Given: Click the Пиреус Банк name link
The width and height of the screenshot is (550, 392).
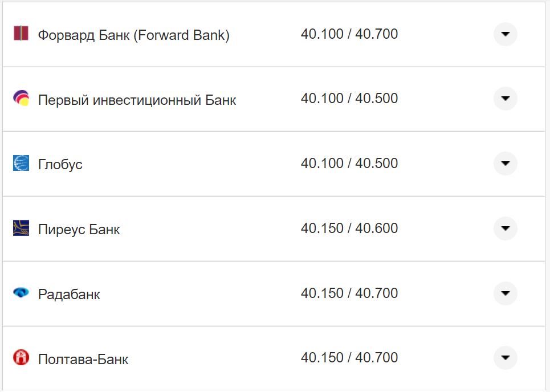Looking at the screenshot, I should click(78, 228).
